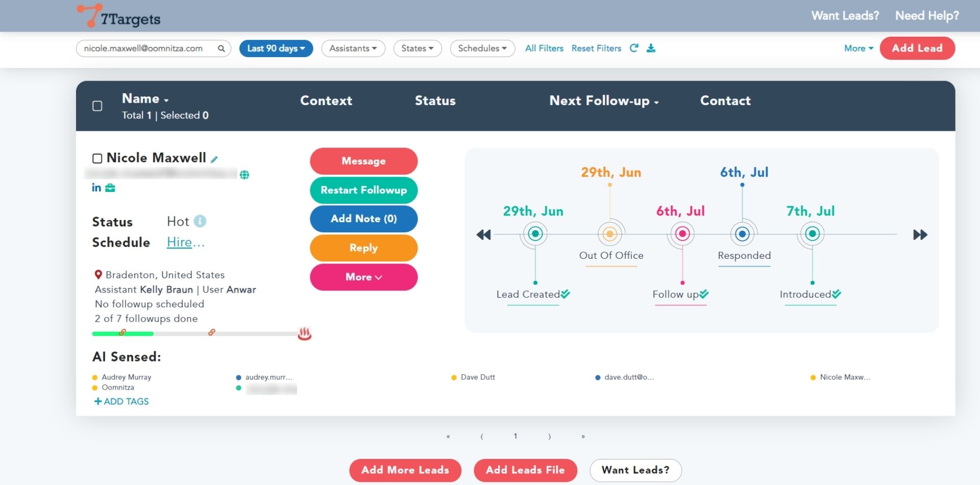This screenshot has height=485, width=980.
Task: Click the followup progress bar
Action: (x=194, y=334)
